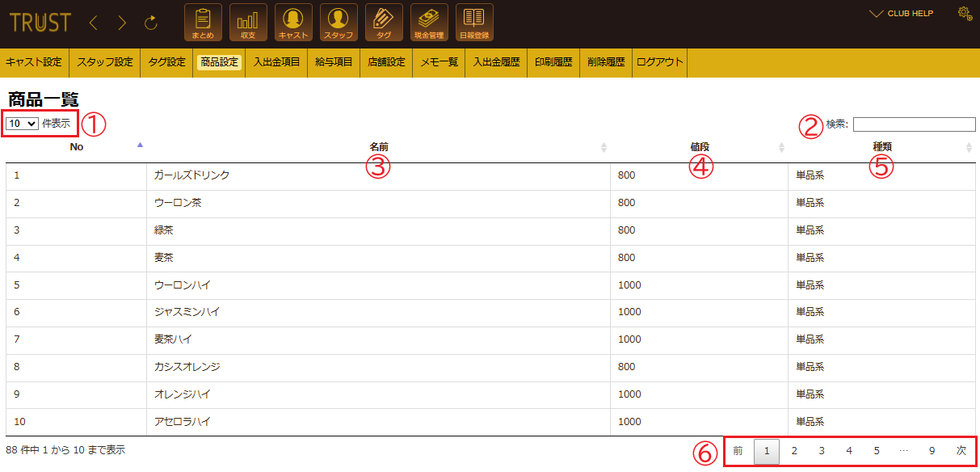Expand the CLUB HELP menu

click(x=901, y=14)
